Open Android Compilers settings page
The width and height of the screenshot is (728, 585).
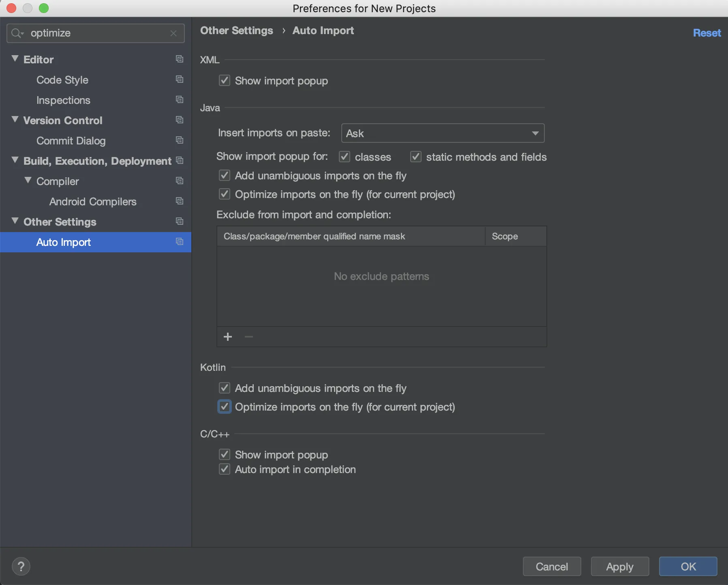click(93, 202)
